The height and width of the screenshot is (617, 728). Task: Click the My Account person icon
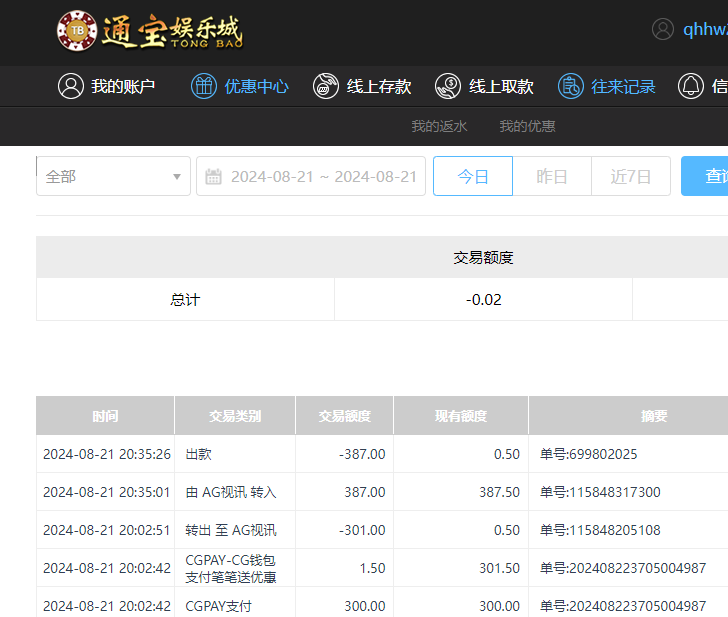coord(70,86)
